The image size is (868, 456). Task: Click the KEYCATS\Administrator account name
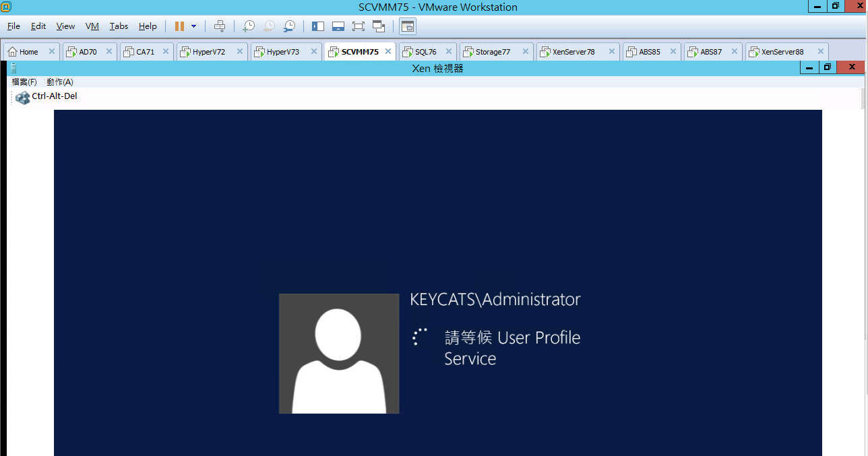click(x=495, y=299)
